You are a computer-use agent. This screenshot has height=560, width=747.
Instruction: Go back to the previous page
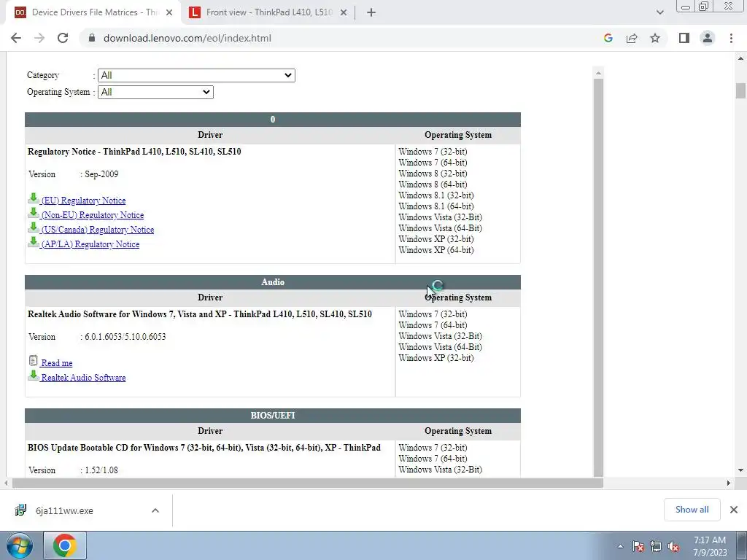click(16, 38)
